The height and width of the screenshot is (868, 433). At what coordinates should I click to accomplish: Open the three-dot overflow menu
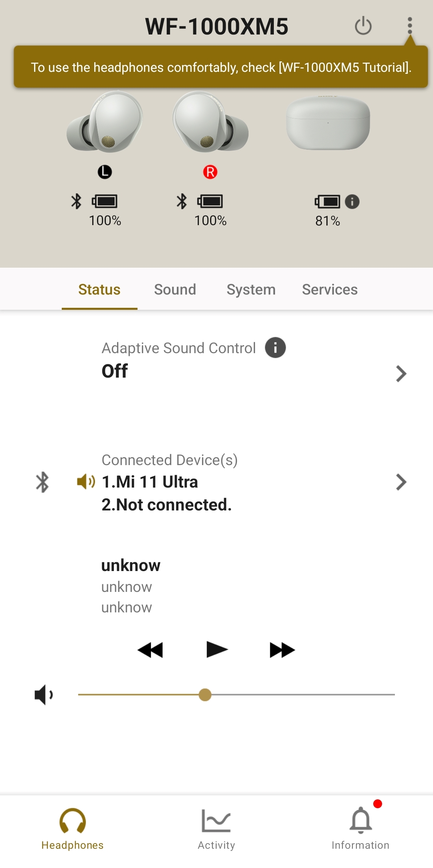click(x=409, y=26)
